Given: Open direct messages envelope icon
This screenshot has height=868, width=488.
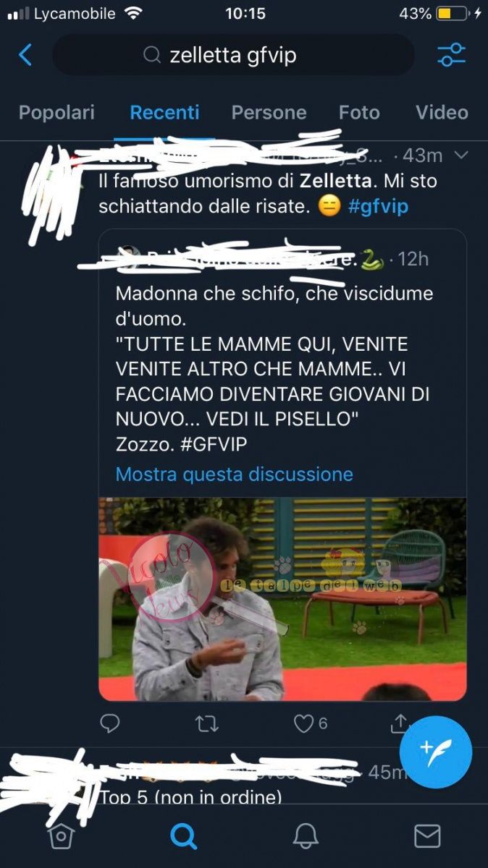Looking at the screenshot, I should [427, 837].
